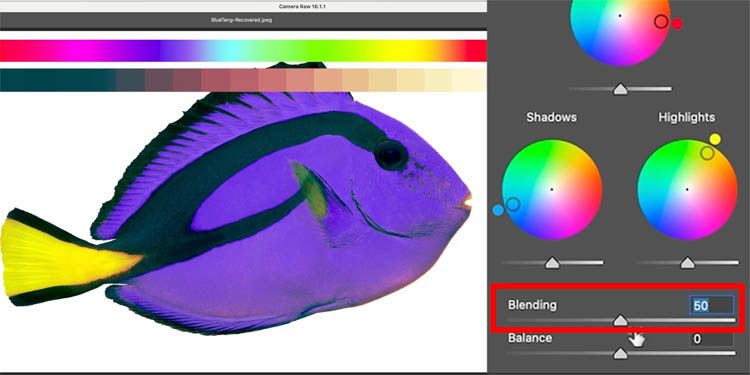Click the dark teal swatch in tone strip
The image size is (750, 375).
(57, 80)
